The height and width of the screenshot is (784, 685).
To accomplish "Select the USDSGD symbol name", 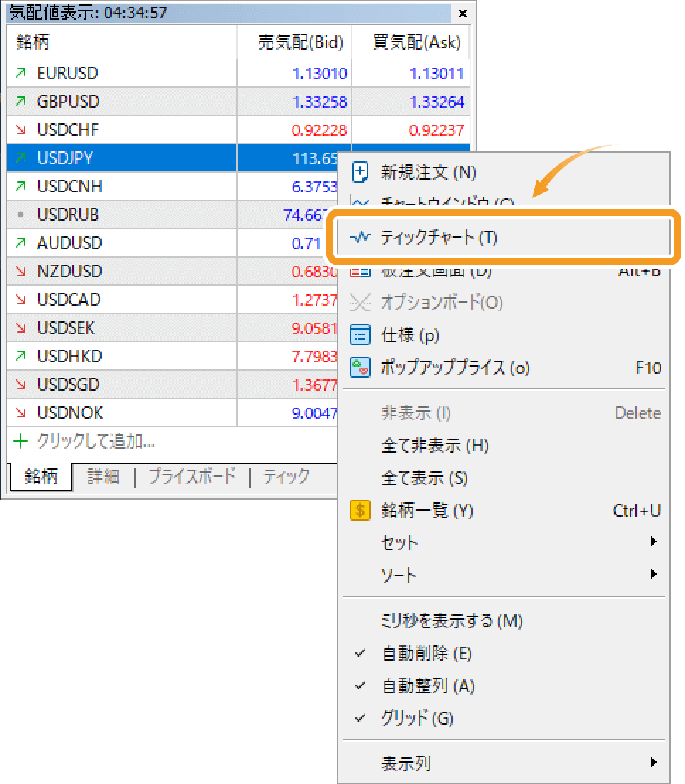I will (x=68, y=384).
